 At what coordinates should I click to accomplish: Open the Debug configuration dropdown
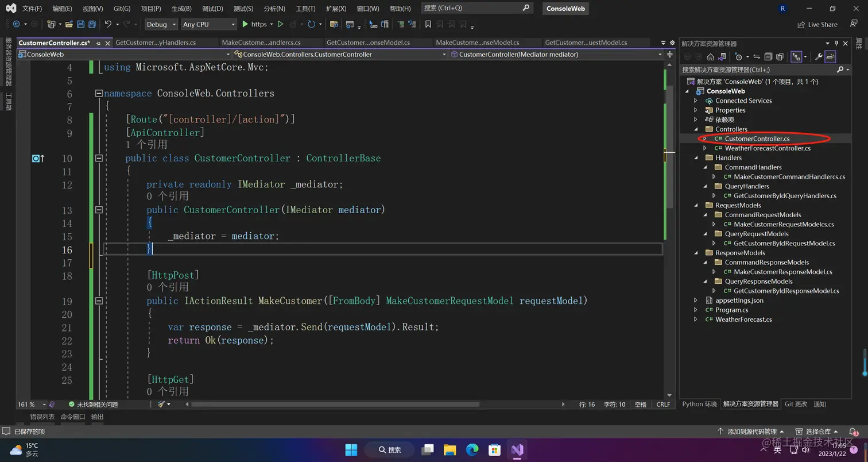click(x=161, y=24)
